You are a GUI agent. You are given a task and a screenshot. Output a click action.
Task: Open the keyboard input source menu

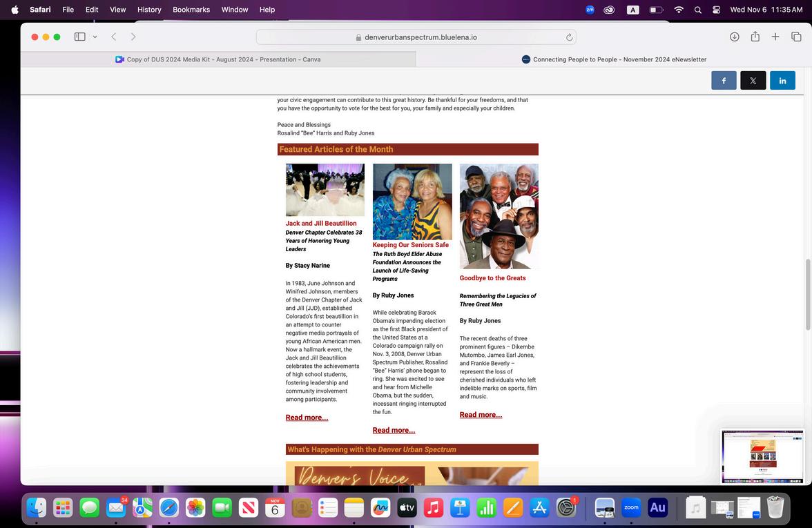(x=632, y=10)
